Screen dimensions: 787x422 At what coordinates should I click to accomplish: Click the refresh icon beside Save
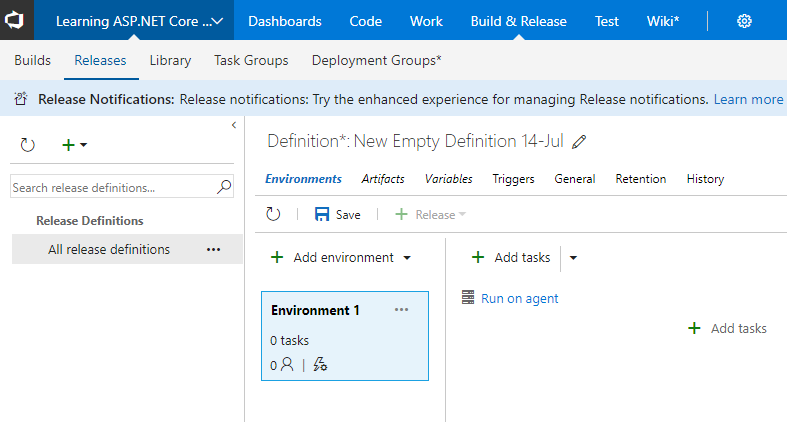273,214
